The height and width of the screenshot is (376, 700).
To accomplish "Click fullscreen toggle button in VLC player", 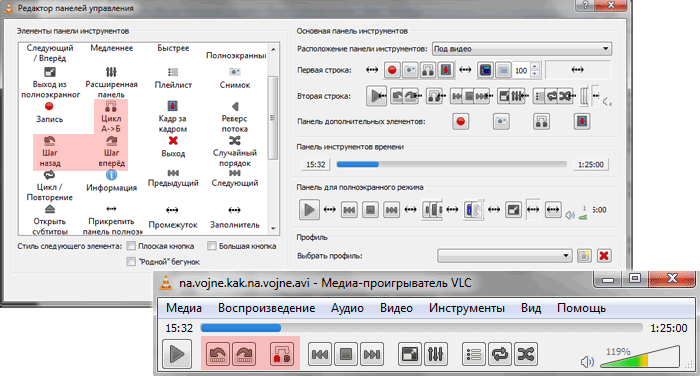I will (409, 354).
